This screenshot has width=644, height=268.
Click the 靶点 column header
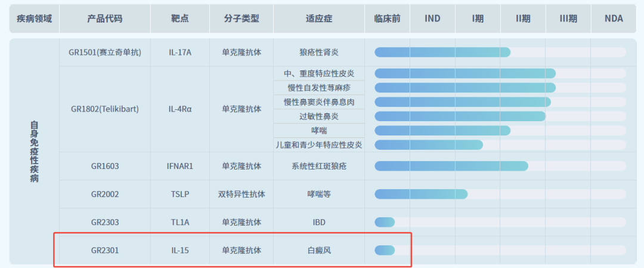(180, 19)
